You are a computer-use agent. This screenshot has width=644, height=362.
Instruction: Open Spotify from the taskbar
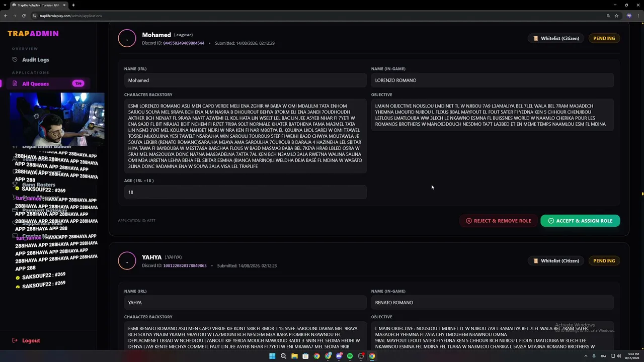coord(350,356)
